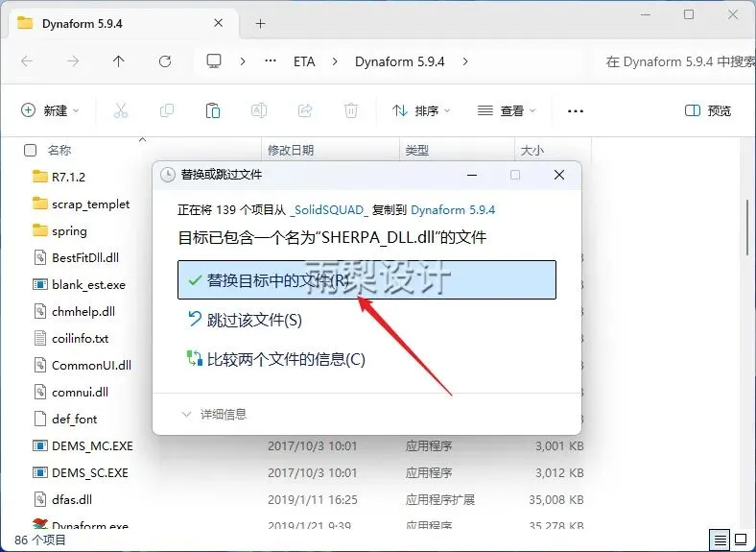Select the chmhelp.dll file
Image resolution: width=756 pixels, height=552 pixels.
tap(83, 312)
